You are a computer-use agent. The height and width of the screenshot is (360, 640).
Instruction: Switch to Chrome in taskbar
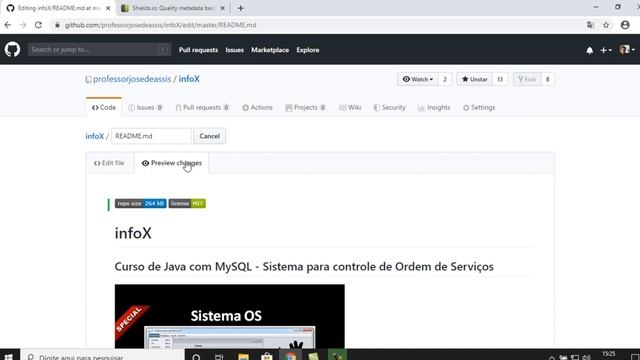(291, 357)
